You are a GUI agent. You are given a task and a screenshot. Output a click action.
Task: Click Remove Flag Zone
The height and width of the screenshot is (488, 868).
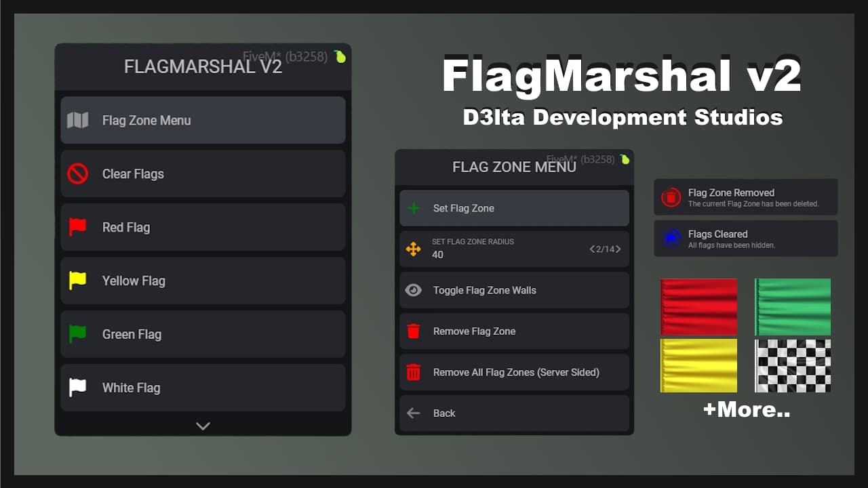(513, 331)
